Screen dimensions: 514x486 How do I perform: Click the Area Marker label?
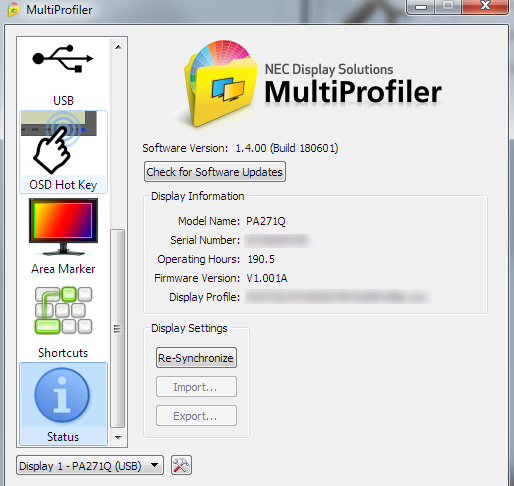[63, 269]
